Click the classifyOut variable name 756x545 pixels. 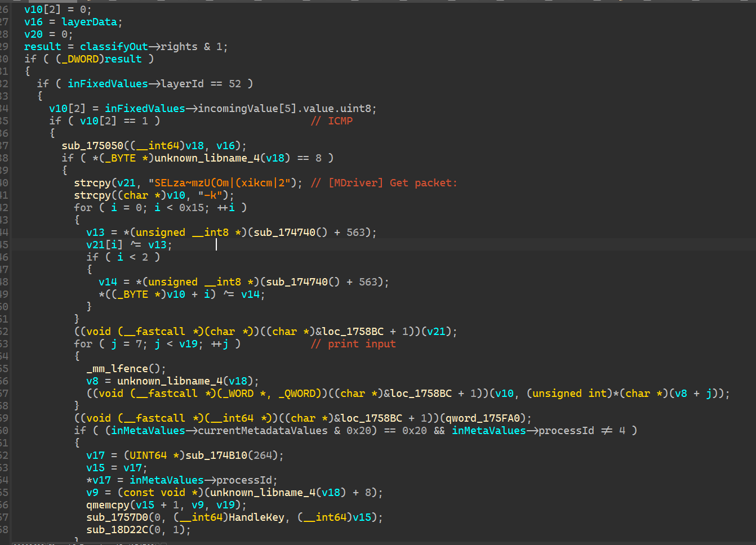(114, 47)
